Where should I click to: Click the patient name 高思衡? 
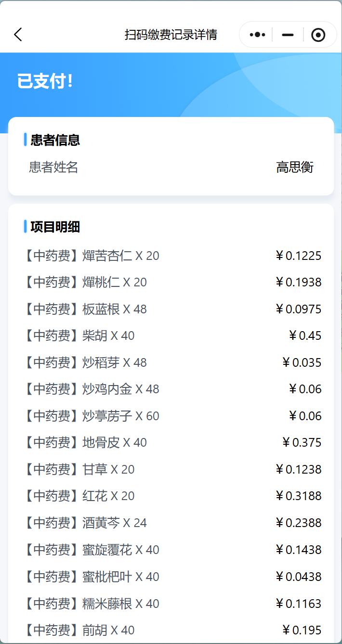click(x=295, y=167)
